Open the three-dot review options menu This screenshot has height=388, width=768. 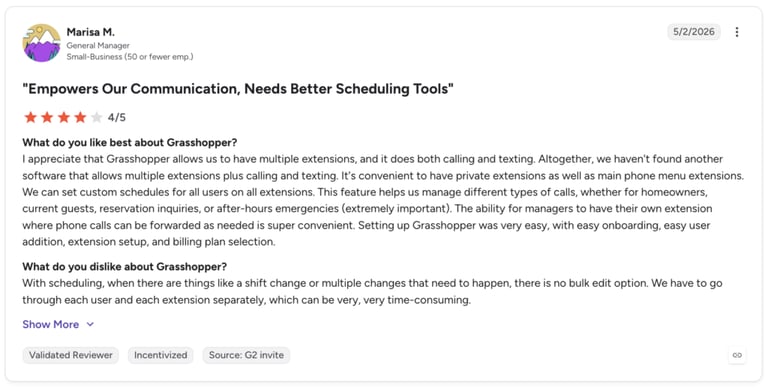[x=737, y=32]
